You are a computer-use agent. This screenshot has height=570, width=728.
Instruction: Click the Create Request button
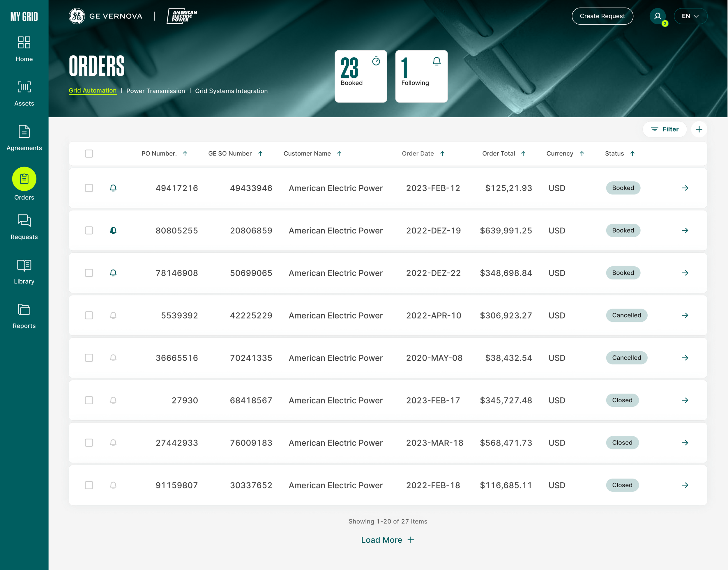tap(602, 16)
